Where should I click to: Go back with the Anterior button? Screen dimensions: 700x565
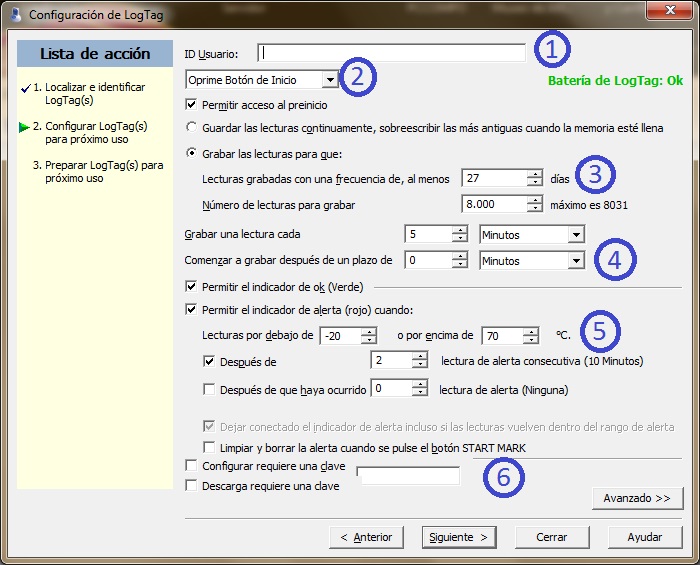tap(366, 537)
